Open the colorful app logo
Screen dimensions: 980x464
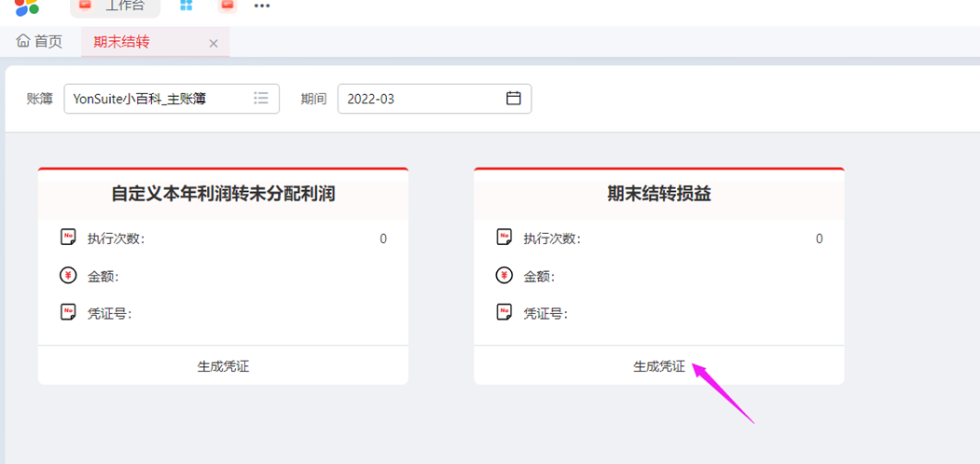coord(26,7)
